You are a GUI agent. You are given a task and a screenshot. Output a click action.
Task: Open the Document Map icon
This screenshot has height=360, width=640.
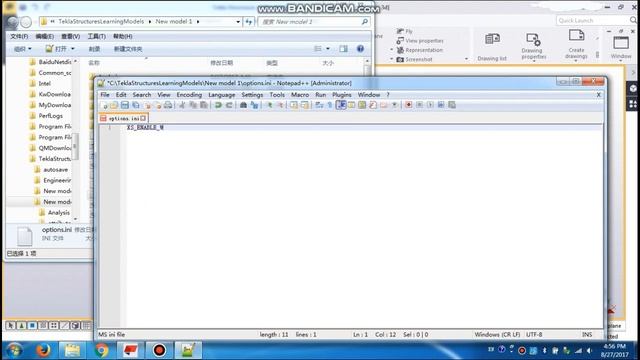(x=362, y=105)
